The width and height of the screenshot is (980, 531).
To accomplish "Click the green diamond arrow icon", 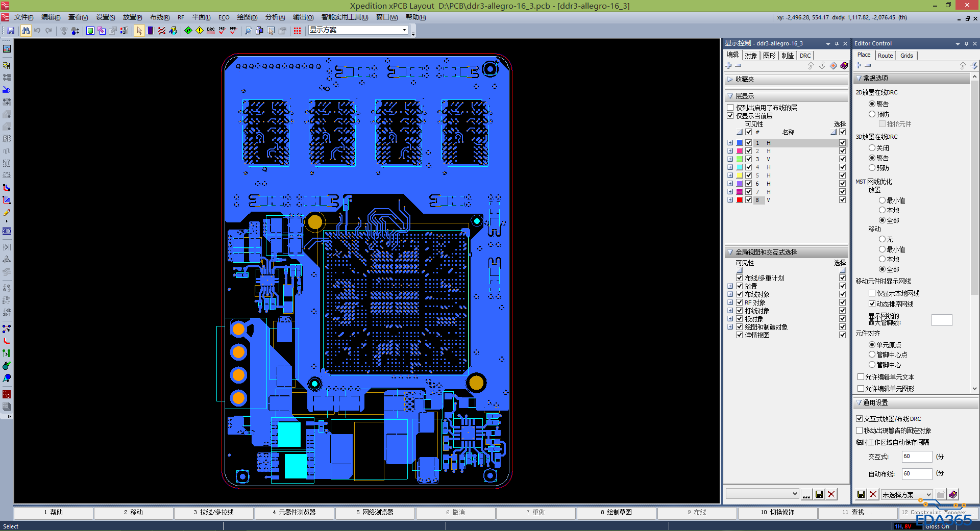I will click(x=188, y=31).
